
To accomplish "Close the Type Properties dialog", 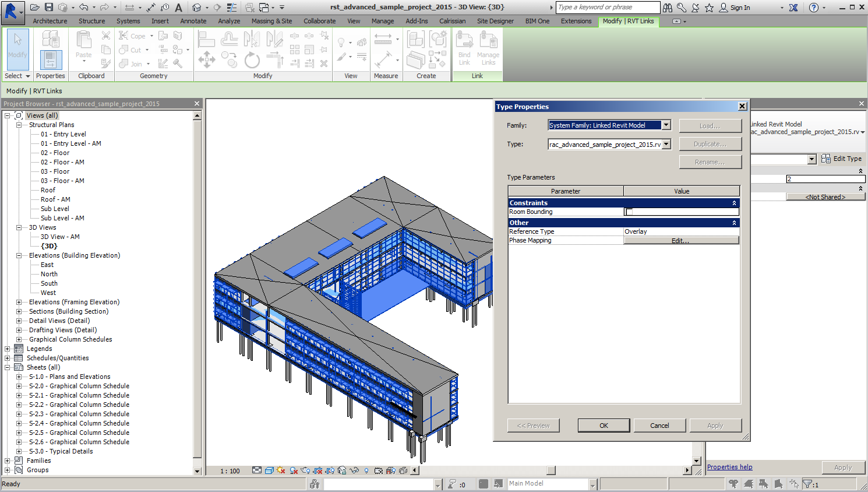I will tap(742, 106).
